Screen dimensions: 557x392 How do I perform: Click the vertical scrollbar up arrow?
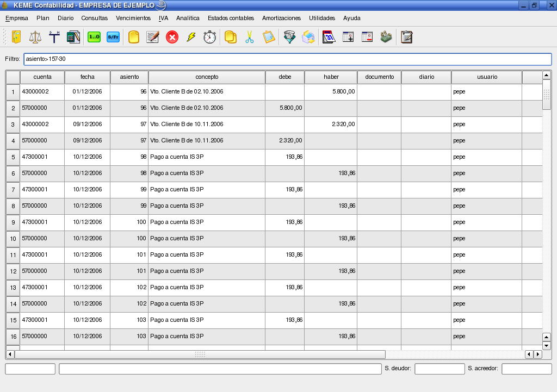click(547, 76)
